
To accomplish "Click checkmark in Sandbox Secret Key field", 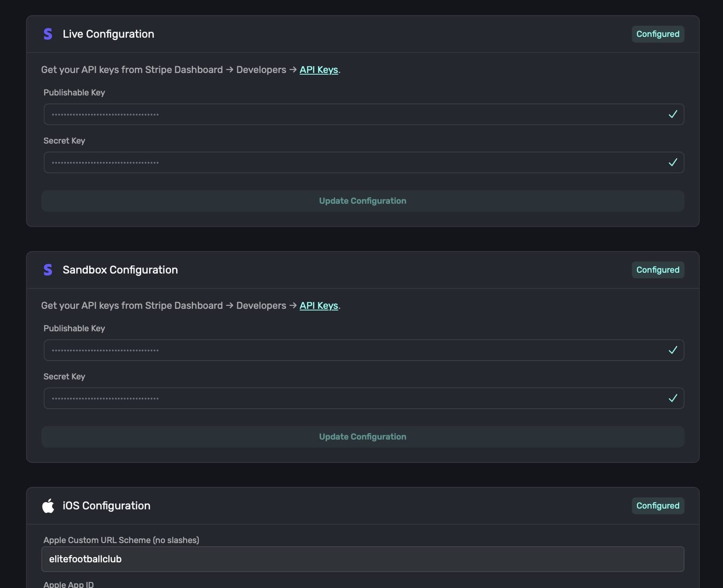I will pos(673,398).
